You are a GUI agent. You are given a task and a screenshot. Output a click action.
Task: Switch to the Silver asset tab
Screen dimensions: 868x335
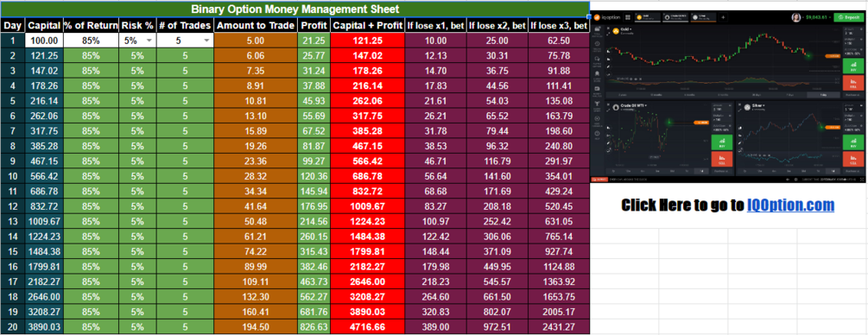704,17
